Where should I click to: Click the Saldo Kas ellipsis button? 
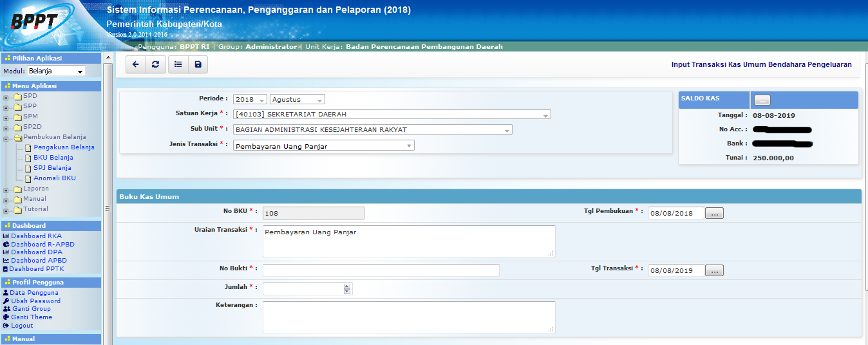(x=762, y=100)
